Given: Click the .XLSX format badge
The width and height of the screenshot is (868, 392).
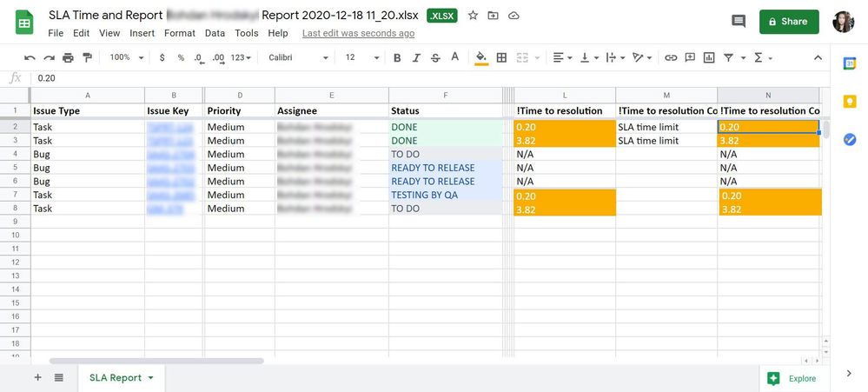Looking at the screenshot, I should (441, 16).
